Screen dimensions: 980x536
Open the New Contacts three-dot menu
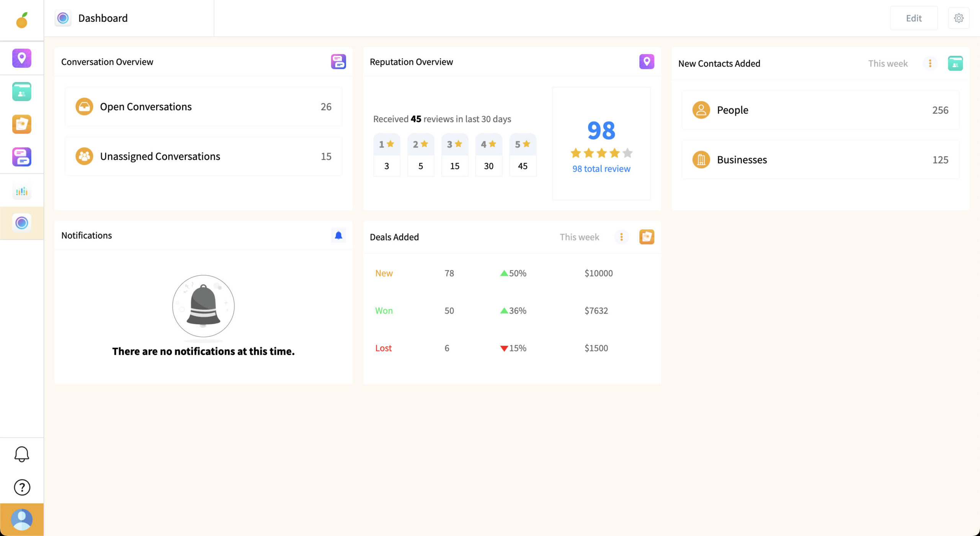tap(930, 64)
